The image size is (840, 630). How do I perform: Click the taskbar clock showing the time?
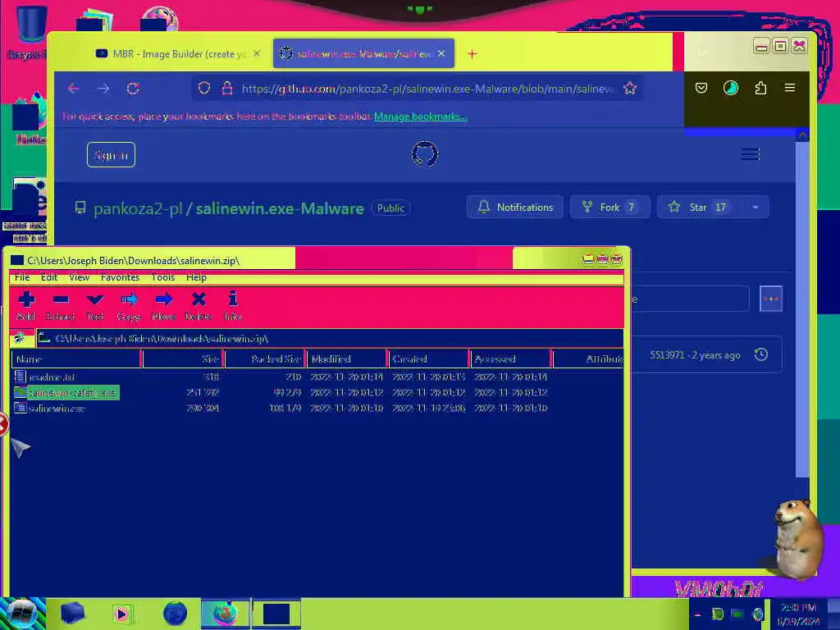coord(798,614)
